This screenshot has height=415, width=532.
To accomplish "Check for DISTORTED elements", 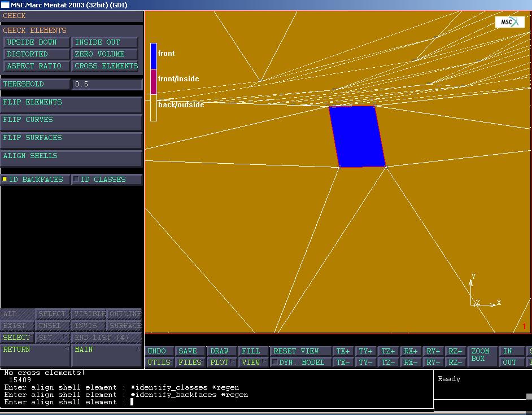I will 36,54.
